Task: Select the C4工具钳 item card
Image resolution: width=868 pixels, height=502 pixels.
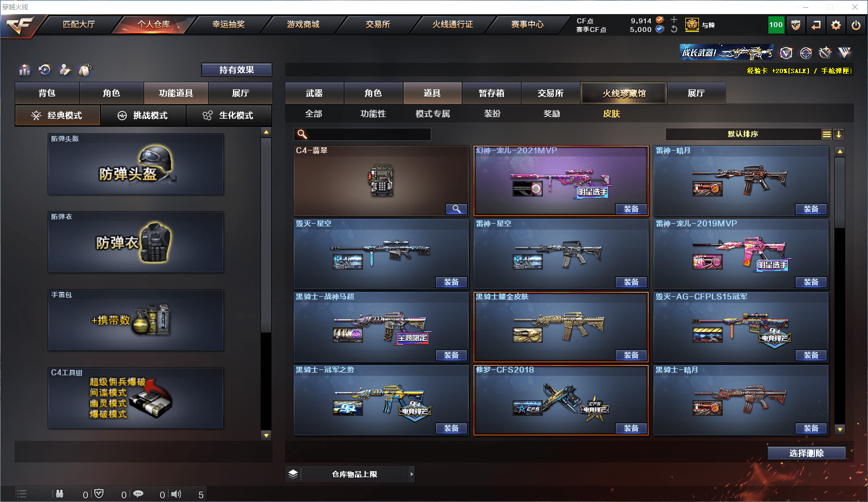Action: [x=135, y=398]
